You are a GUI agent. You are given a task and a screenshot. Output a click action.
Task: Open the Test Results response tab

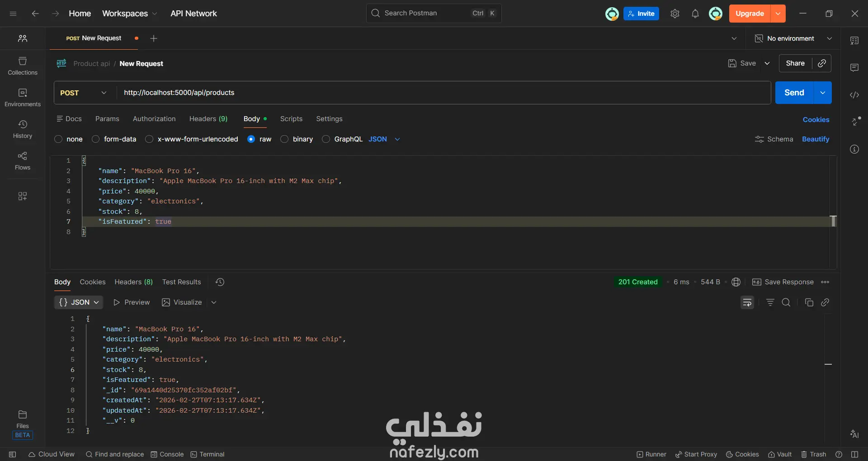182,282
